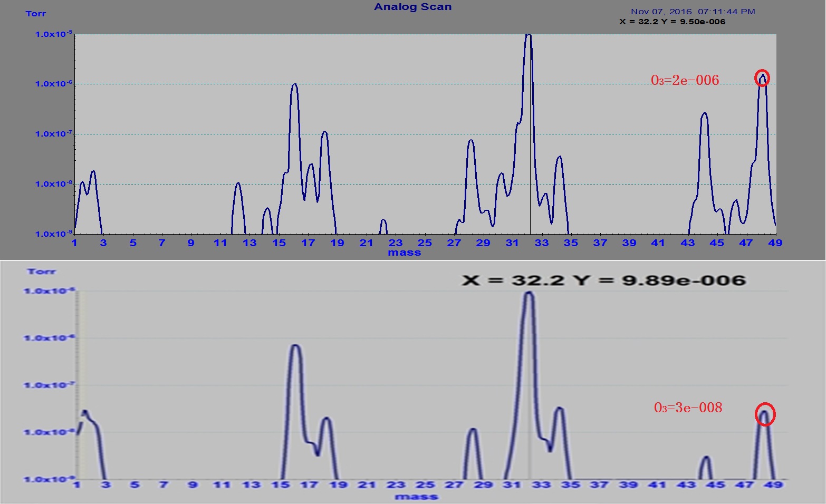826x504 pixels.
Task: Click the red circle marker in the top chart
Action: coord(762,78)
